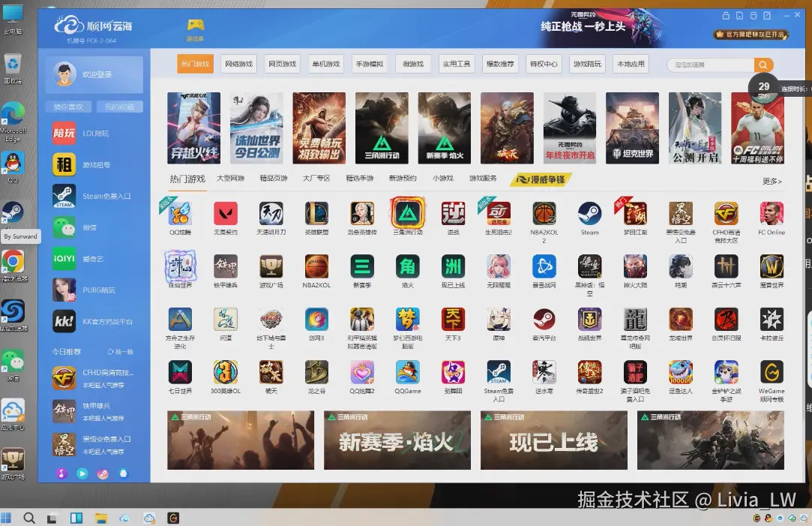Click the highlighted 三角洲行动 icon in game grid

pyautogui.click(x=408, y=213)
